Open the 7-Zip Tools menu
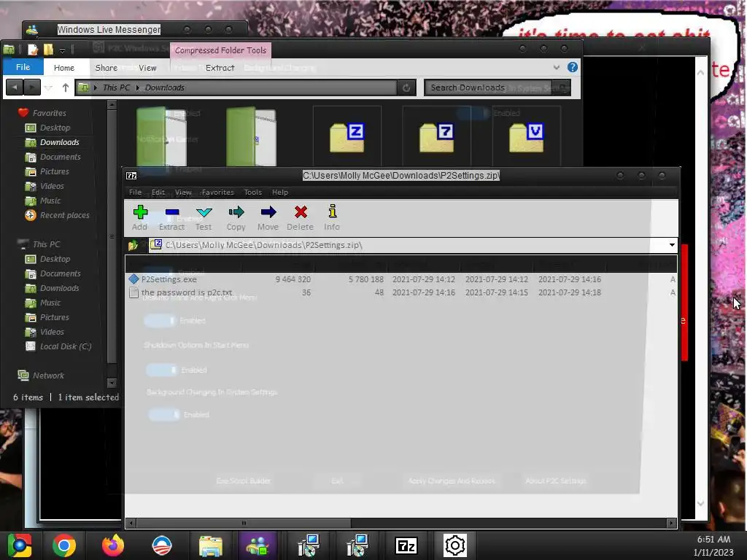 pos(253,192)
